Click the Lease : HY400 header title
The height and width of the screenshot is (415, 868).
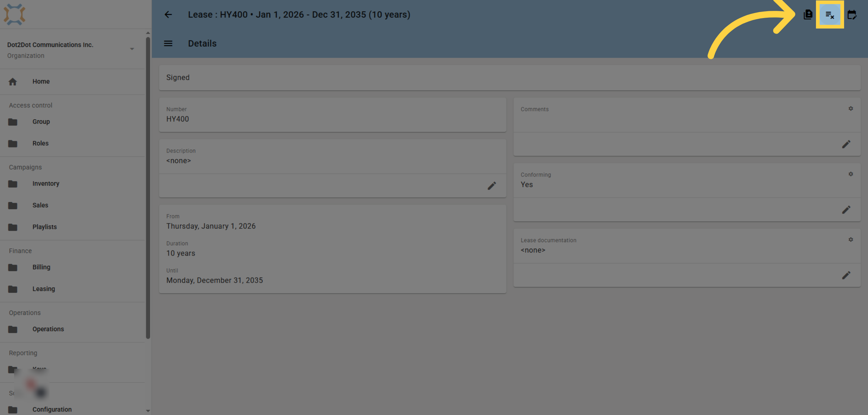pos(299,14)
